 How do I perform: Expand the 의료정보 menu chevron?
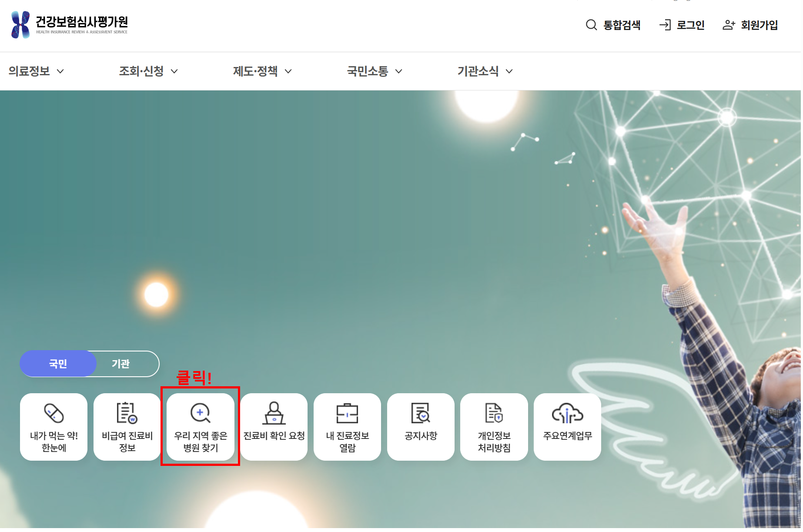coord(60,71)
